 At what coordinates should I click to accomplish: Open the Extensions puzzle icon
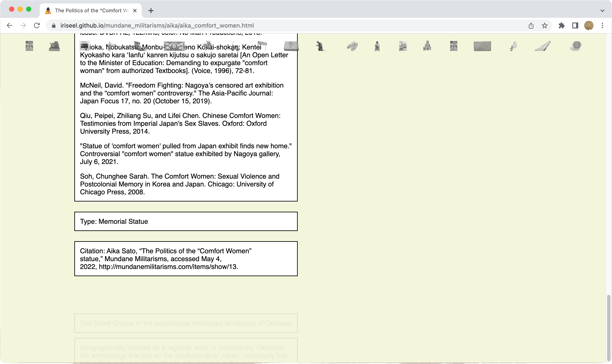562,25
